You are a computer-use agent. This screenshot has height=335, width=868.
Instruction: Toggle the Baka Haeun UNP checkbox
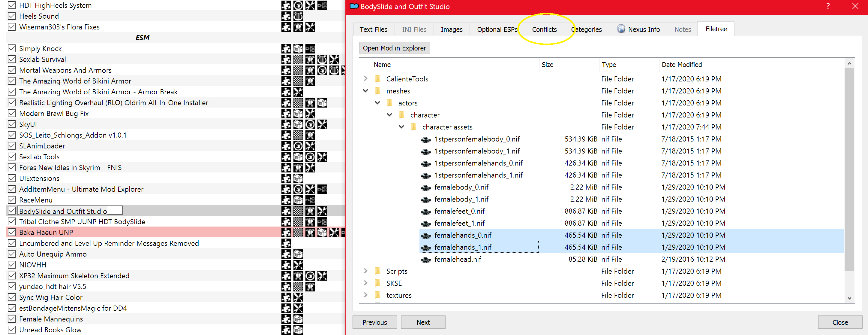[12, 233]
